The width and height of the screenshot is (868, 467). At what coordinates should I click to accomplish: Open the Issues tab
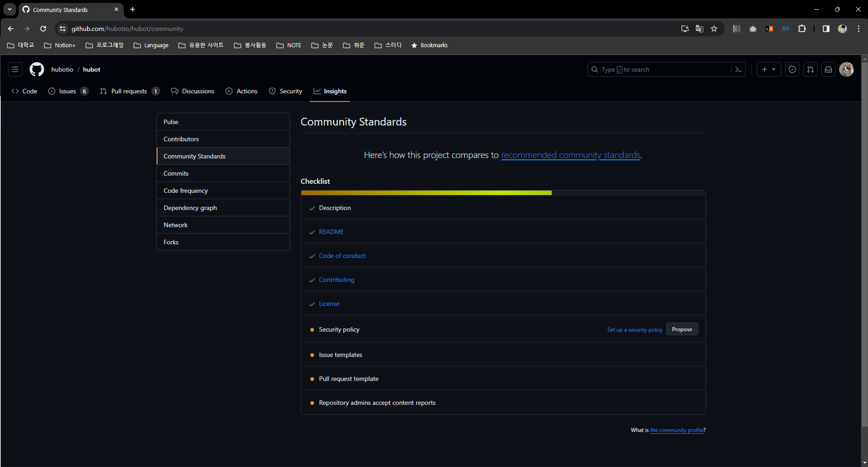click(x=68, y=91)
